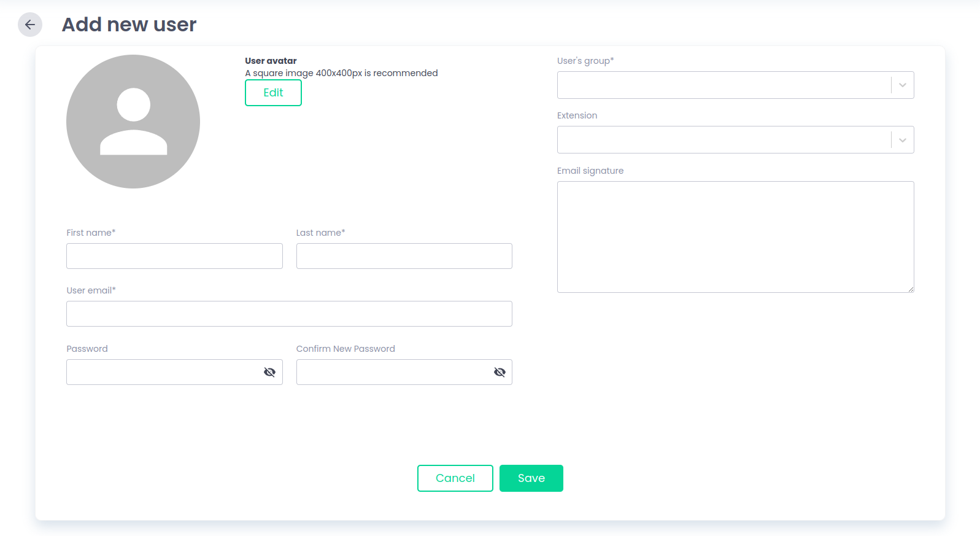Click into the First name field

coord(174,256)
